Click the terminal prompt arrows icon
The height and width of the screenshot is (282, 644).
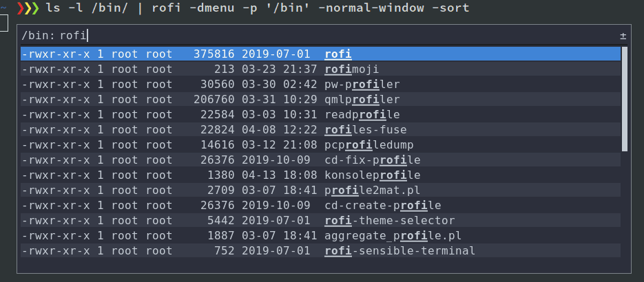click(x=27, y=9)
